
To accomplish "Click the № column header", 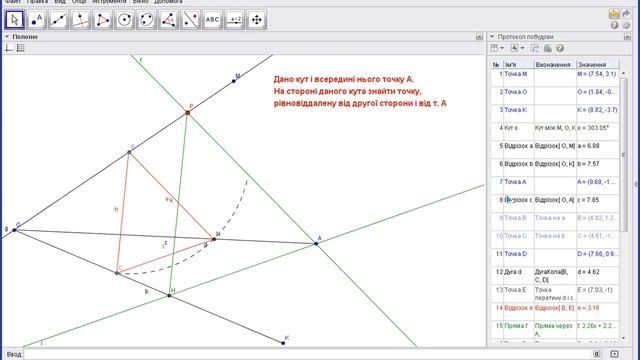I will [x=497, y=64].
